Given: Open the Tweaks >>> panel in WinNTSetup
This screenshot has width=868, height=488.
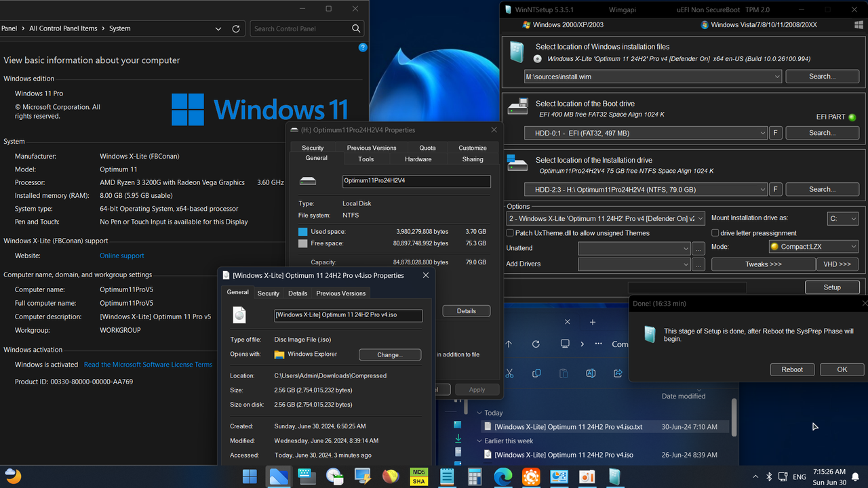Looking at the screenshot, I should 763,264.
